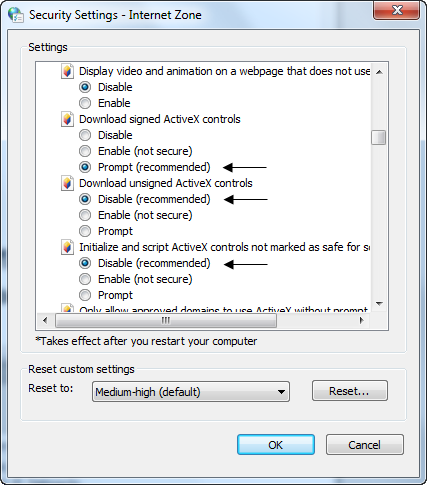Confirm settings with the OK button
The height and width of the screenshot is (485, 427).
click(276, 445)
